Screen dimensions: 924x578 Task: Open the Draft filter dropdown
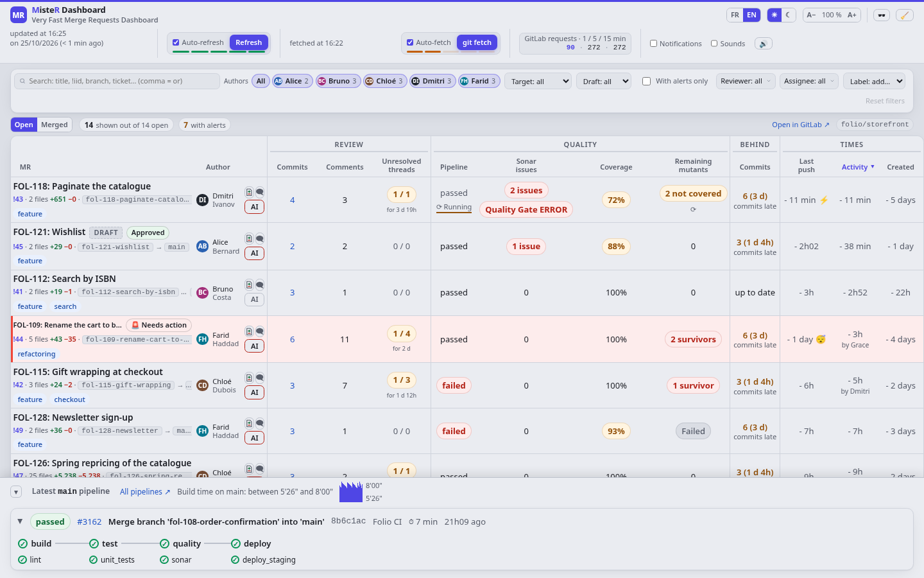point(604,81)
